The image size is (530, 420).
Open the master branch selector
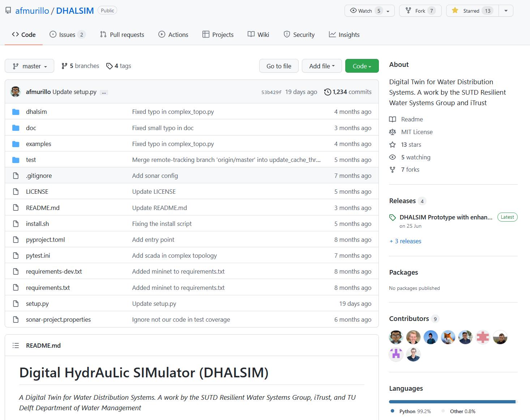coord(29,66)
